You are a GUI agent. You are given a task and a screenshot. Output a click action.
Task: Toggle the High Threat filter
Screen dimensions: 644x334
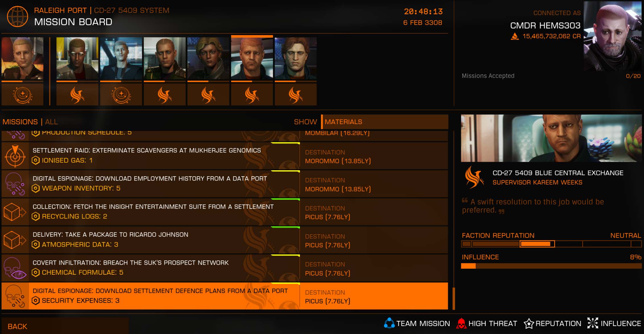coord(486,323)
